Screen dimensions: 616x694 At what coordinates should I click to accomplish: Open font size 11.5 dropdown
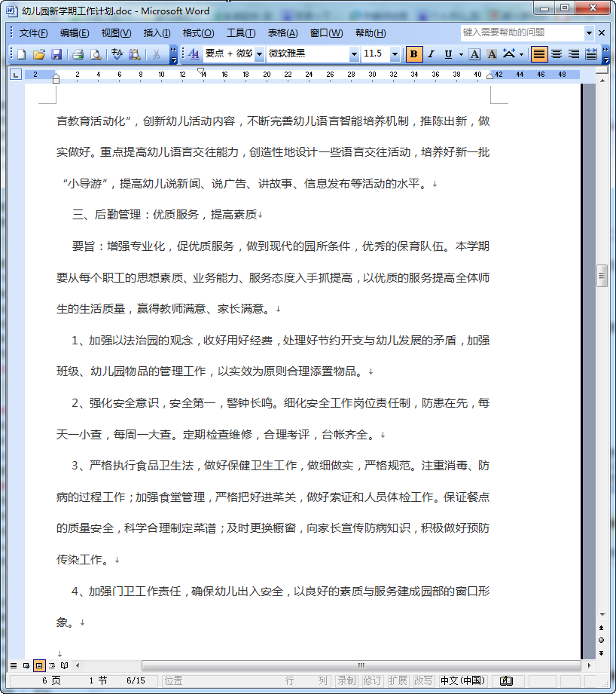[x=395, y=54]
